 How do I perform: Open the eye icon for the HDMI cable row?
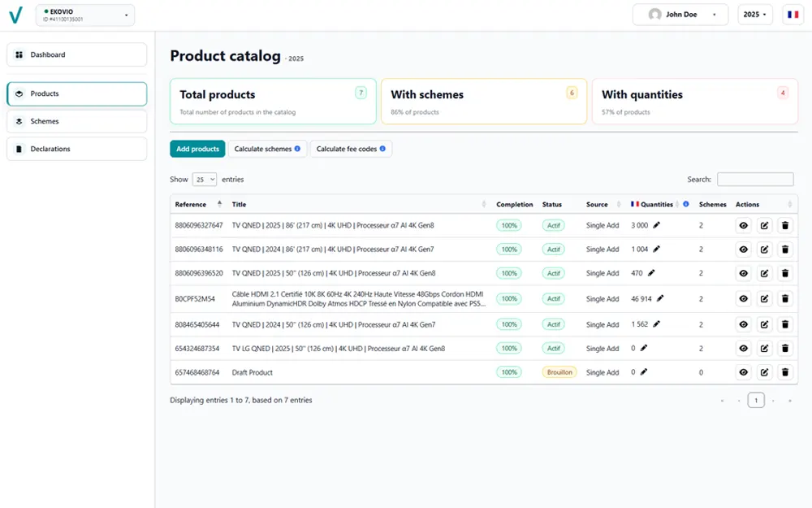click(743, 298)
